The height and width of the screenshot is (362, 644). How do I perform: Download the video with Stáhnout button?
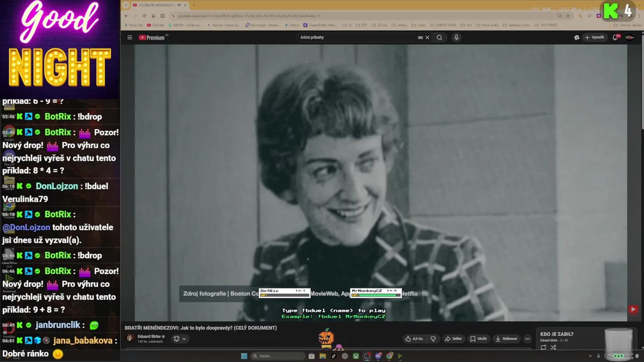tap(506, 339)
